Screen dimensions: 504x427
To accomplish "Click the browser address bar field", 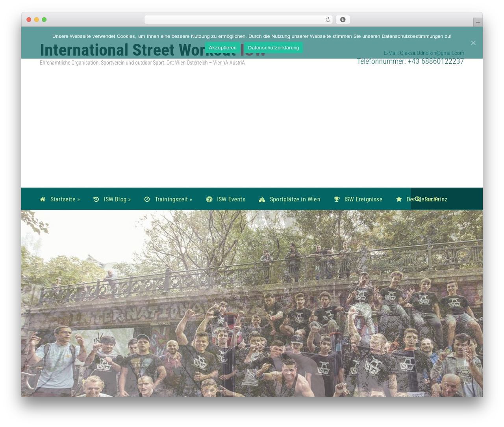I will (238, 20).
